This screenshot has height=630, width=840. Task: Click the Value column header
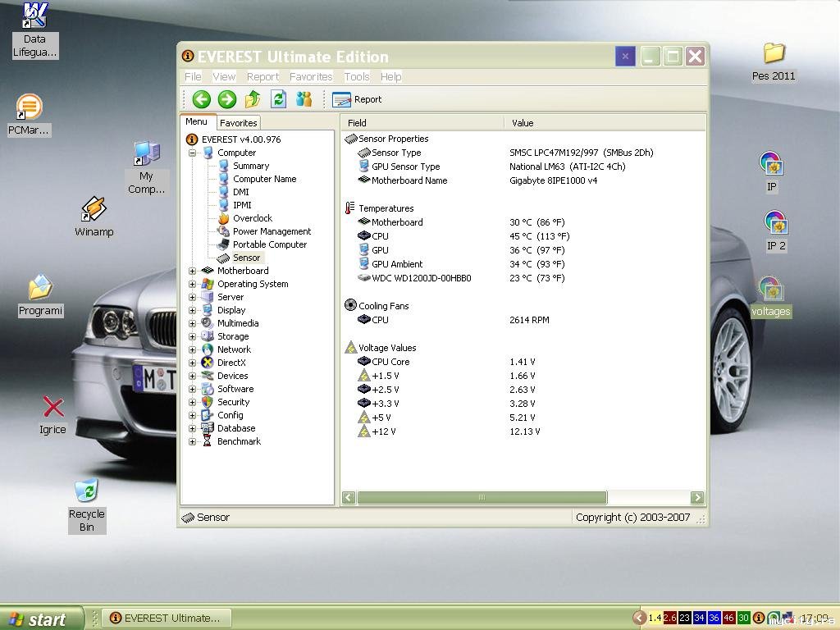(x=523, y=123)
